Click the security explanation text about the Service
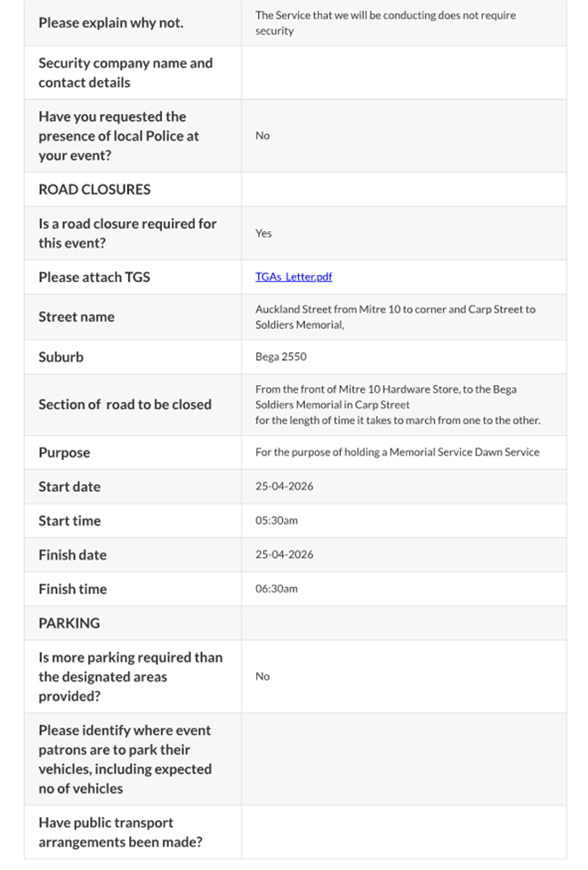 click(385, 22)
